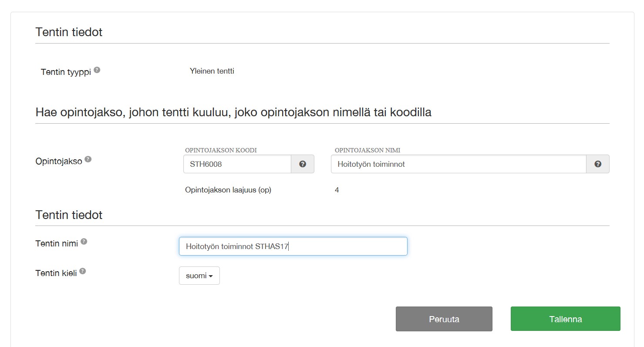Click help icon next to Tentin nimi
644x347 pixels.
pos(84,242)
